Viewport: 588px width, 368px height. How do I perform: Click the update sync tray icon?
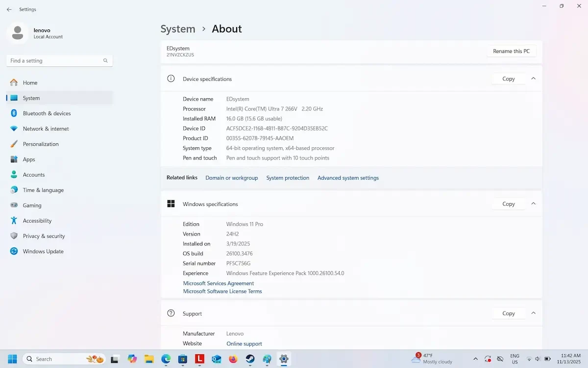[488, 359]
